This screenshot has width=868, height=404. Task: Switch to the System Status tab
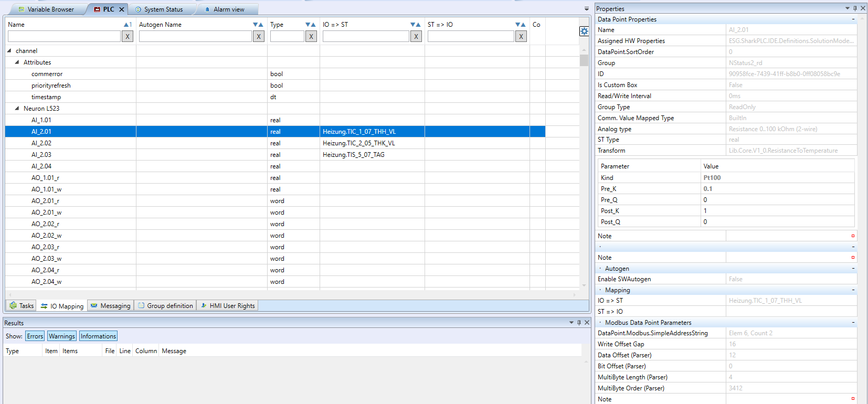pyautogui.click(x=163, y=9)
